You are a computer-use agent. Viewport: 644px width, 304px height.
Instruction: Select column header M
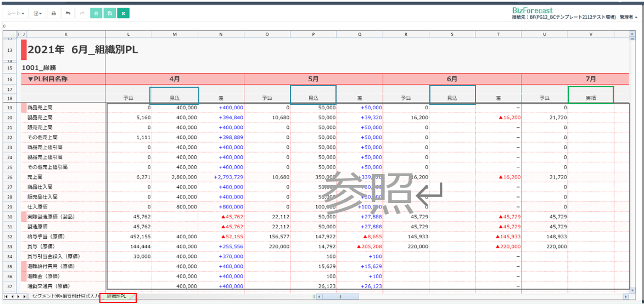[175, 35]
